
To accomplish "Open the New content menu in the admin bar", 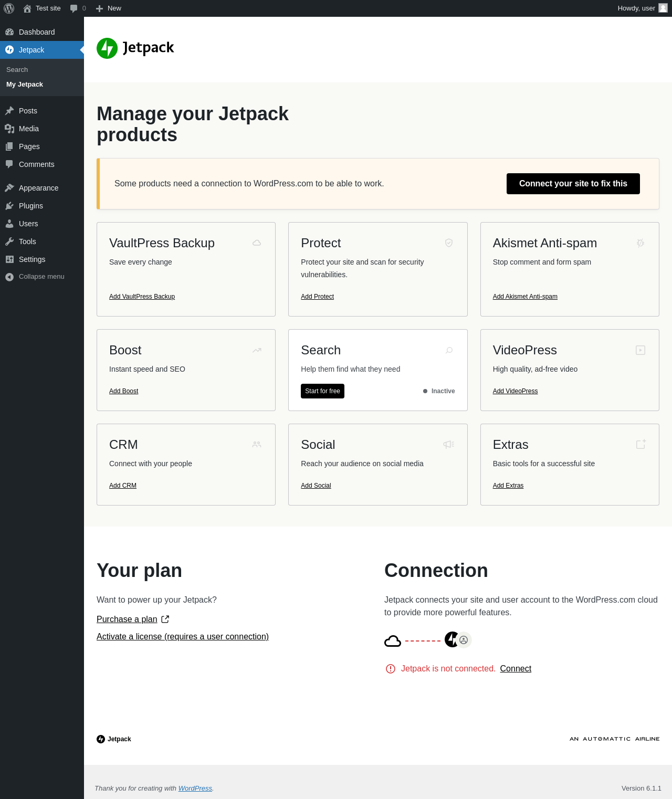I will (x=109, y=8).
